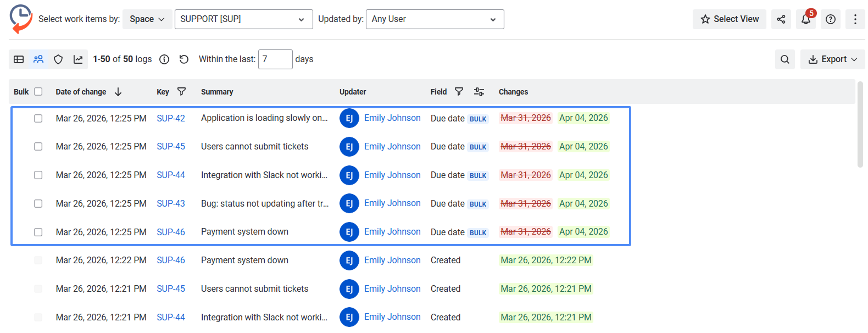Switch to table list view icon
This screenshot has width=868, height=333.
coord(19,59)
